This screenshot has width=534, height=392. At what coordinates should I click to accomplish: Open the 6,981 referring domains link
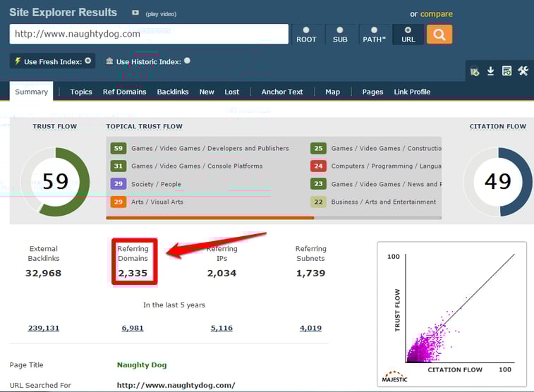point(133,328)
